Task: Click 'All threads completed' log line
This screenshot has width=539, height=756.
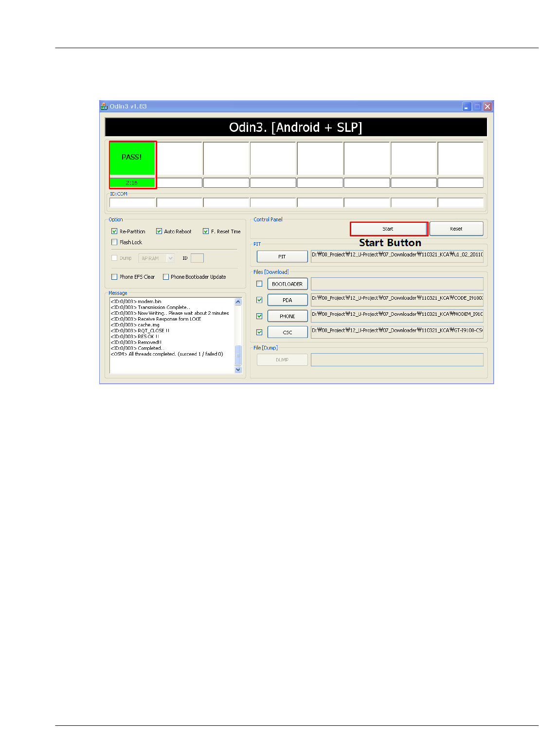Action: coord(167,354)
